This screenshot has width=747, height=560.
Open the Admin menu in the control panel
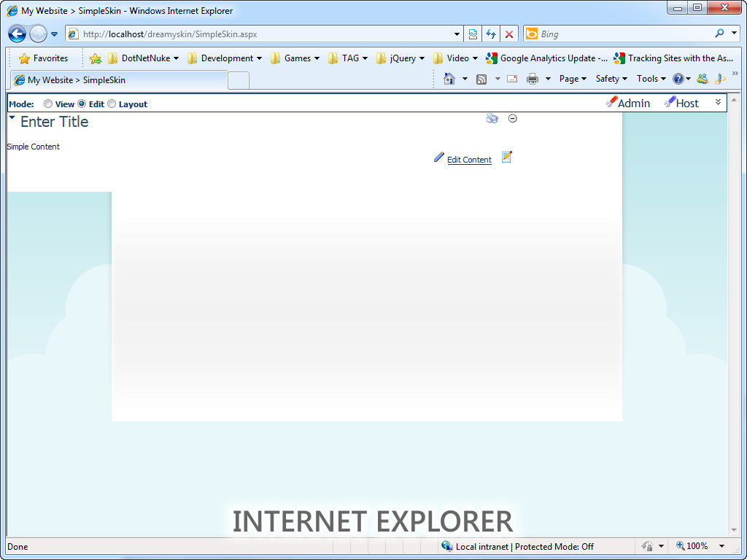[628, 103]
